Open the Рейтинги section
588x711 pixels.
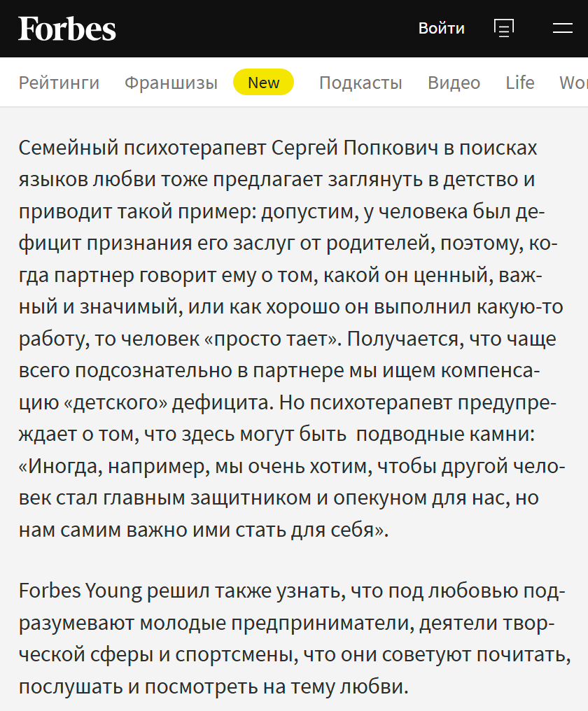(x=59, y=83)
